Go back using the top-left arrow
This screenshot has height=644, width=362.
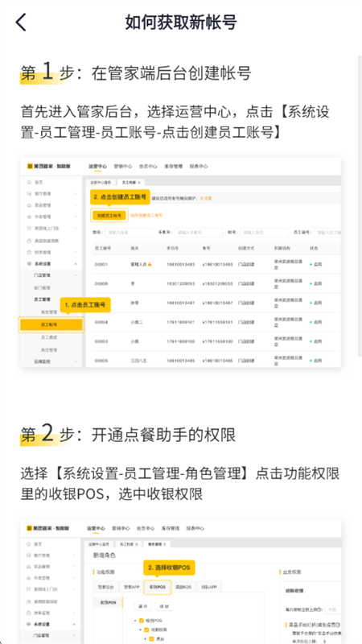[21, 23]
